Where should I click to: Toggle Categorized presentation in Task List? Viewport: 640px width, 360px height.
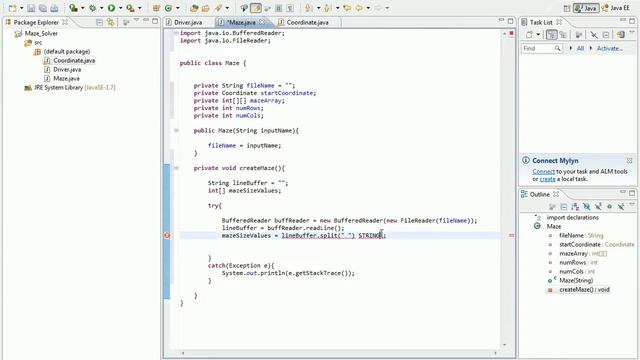(x=551, y=35)
